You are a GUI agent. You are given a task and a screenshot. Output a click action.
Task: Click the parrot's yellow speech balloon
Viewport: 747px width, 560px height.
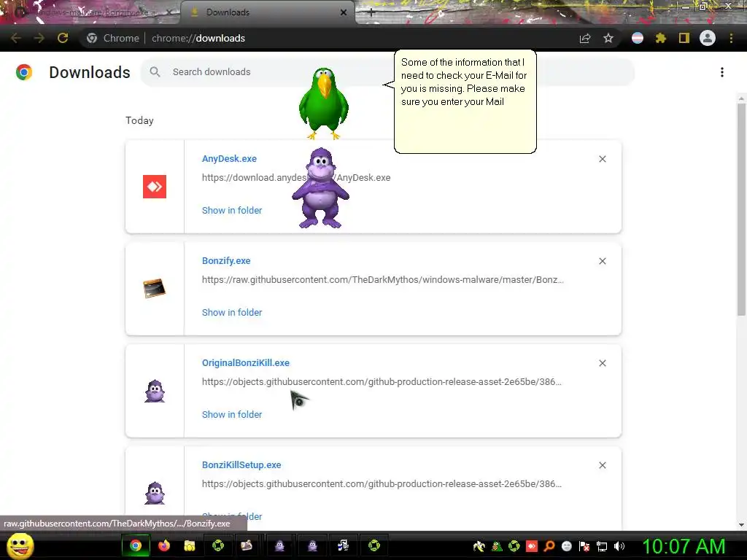click(465, 101)
